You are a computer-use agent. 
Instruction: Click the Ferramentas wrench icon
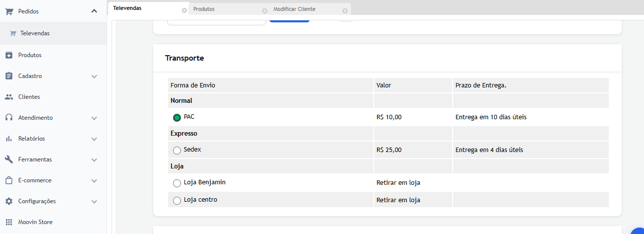tap(9, 159)
